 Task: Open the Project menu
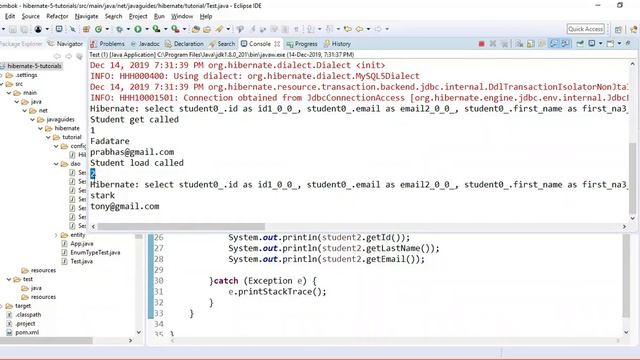pyautogui.click(x=138, y=16)
